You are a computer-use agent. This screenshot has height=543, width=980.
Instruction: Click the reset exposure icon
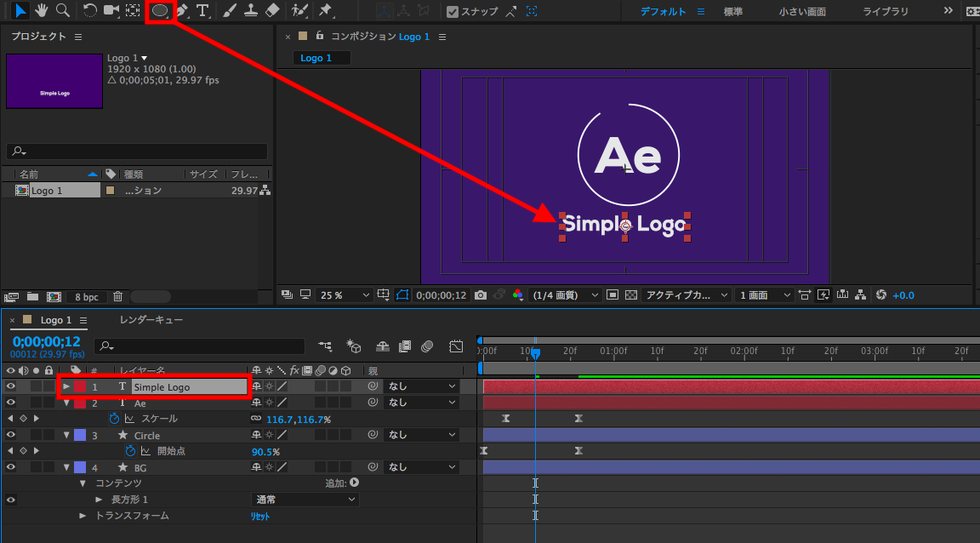point(881,295)
